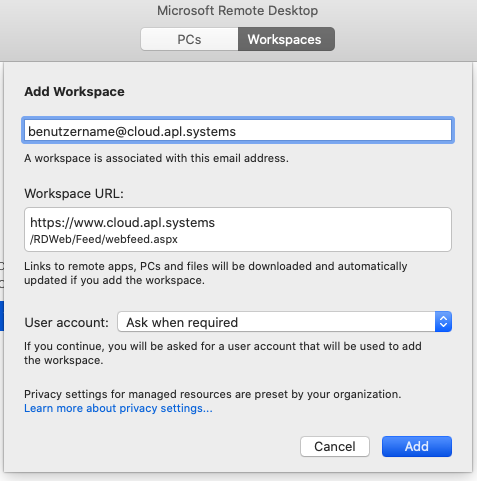Viewport: 477px width, 481px height.
Task: Open Learn more about privacy settings link
Action: coord(118,408)
